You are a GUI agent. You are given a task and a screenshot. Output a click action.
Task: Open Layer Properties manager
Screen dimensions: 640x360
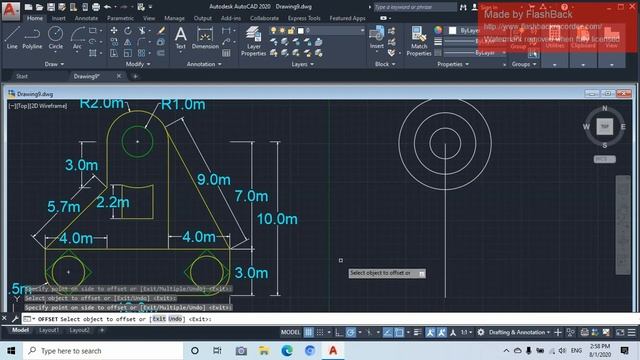(253, 41)
